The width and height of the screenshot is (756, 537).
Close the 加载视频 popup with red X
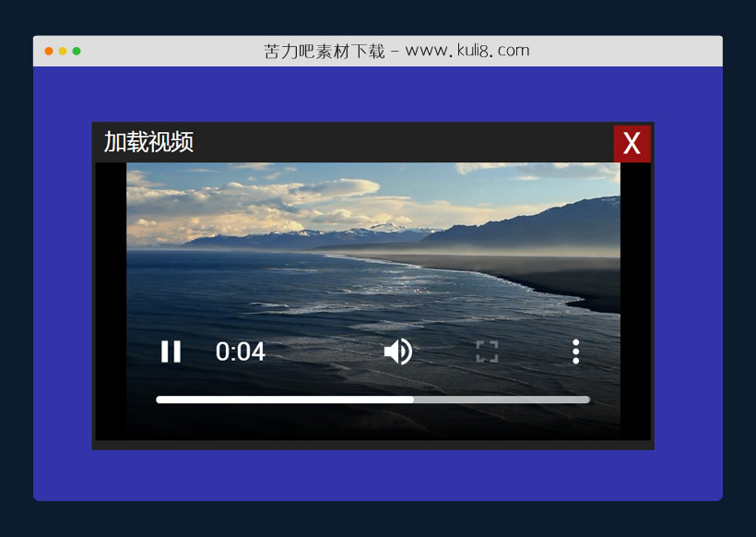click(x=632, y=144)
